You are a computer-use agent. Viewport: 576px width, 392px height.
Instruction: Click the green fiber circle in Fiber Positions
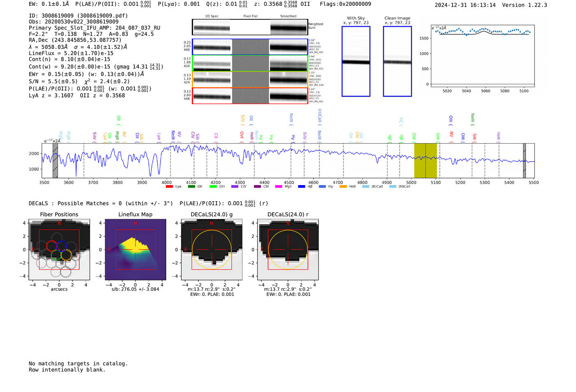[x=56, y=255]
